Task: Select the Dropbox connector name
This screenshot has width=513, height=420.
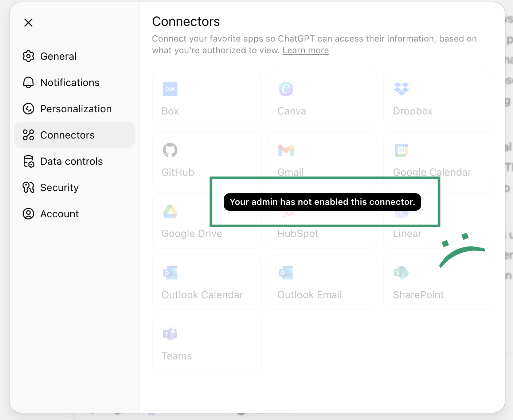Action: 413,111
